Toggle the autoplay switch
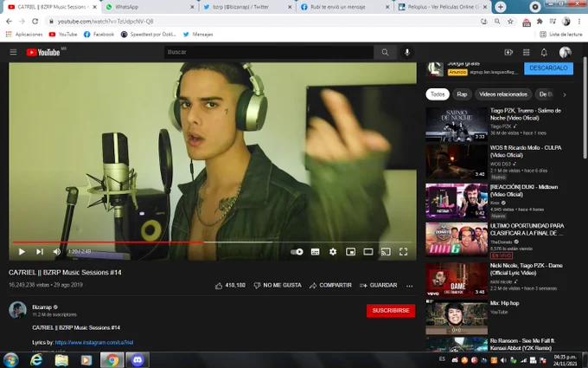 coord(297,252)
